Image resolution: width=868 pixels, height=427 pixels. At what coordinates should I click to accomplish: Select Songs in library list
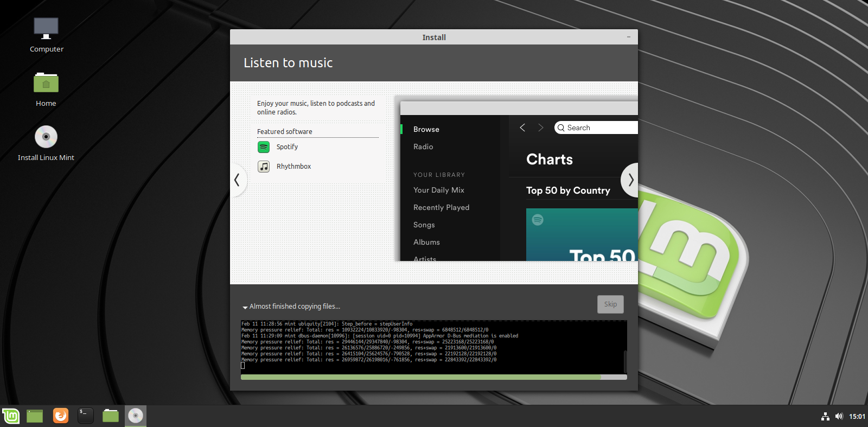pos(424,225)
